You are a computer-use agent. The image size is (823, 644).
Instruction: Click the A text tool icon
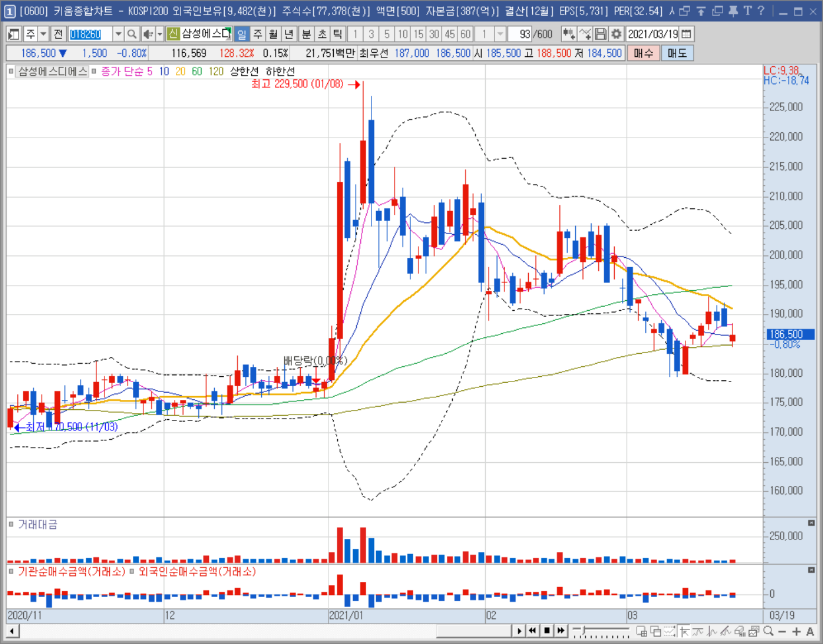click(x=810, y=631)
